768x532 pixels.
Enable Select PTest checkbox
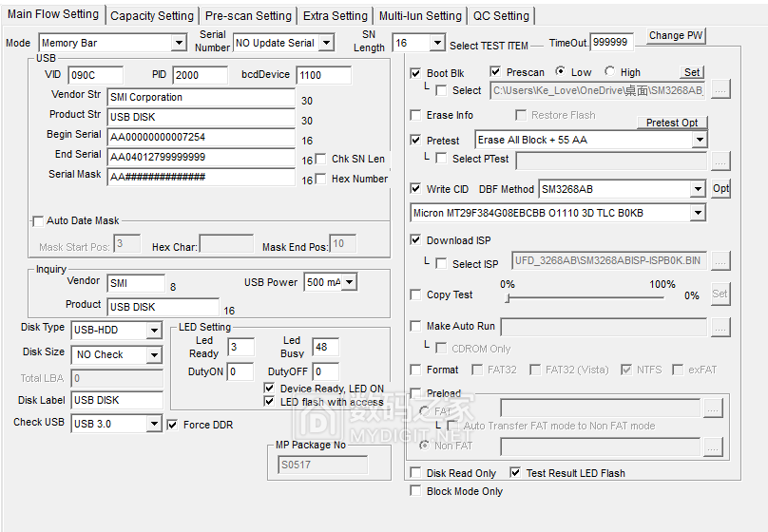(x=441, y=159)
